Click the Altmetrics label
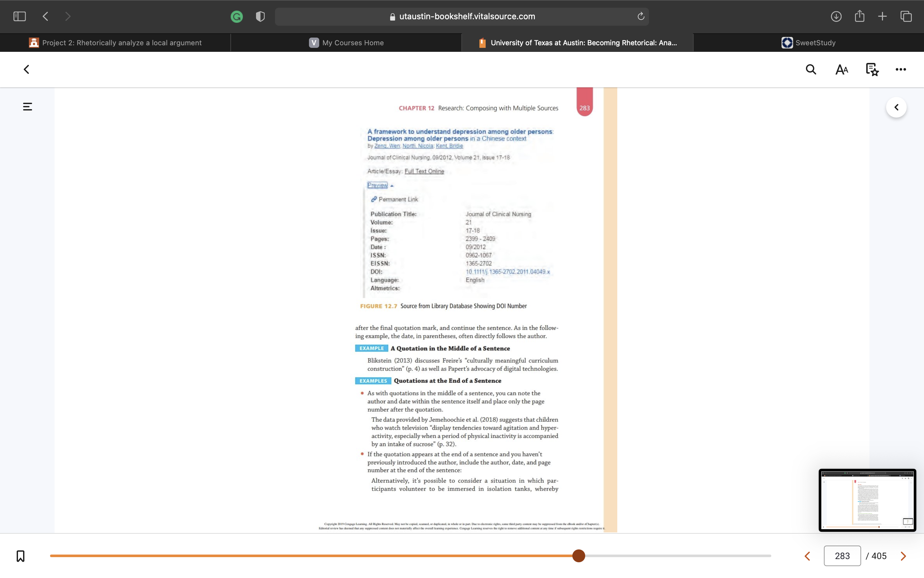The image size is (924, 578). coord(385,289)
